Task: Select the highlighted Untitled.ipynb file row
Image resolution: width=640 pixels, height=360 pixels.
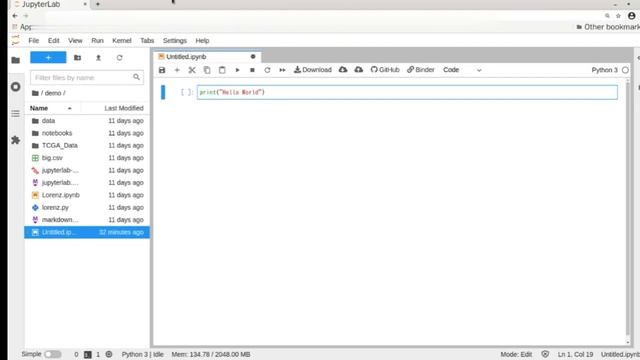Action: coord(87,232)
